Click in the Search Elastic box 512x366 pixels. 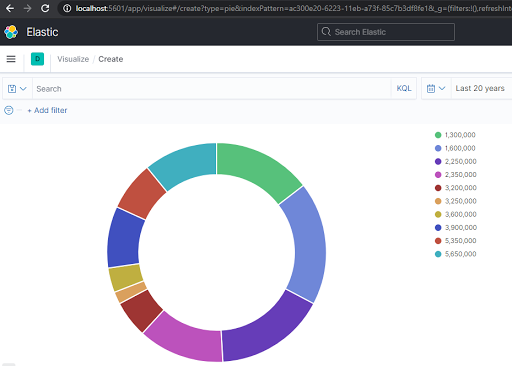click(386, 32)
